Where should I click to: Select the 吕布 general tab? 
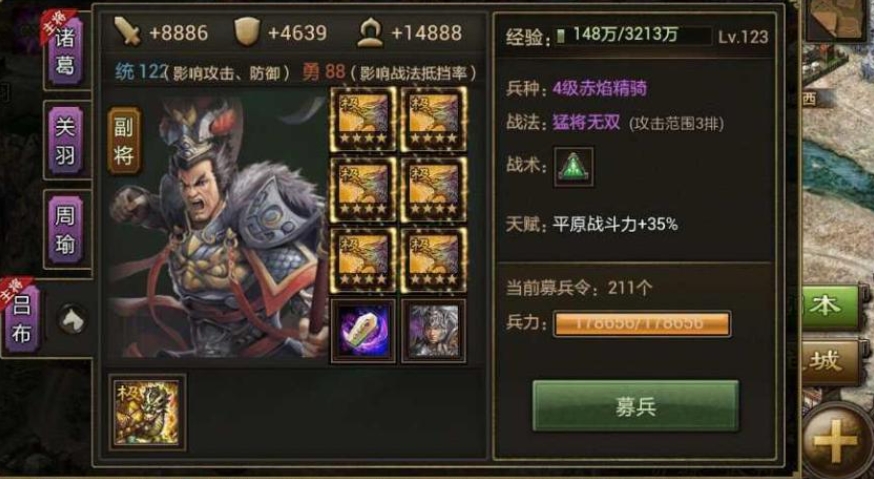tap(22, 319)
